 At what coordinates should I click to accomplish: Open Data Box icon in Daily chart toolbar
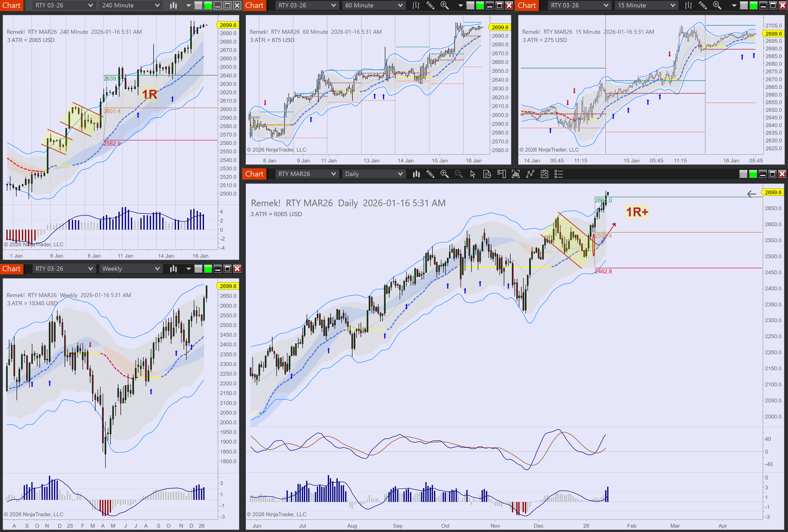click(x=487, y=174)
